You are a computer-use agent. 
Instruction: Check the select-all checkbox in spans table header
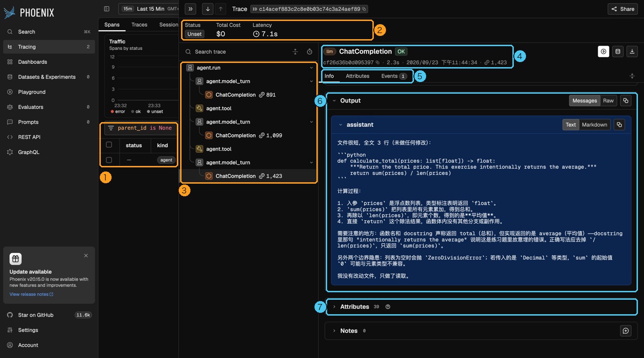[x=109, y=145]
